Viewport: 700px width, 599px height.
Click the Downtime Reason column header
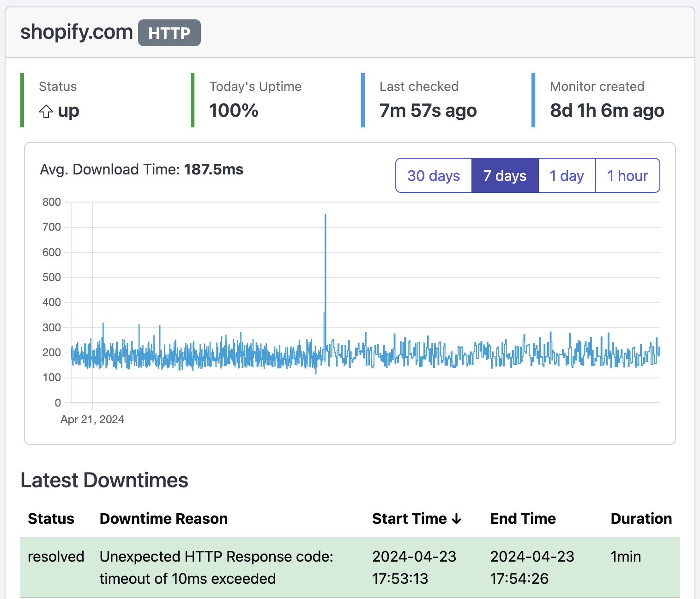click(x=163, y=519)
